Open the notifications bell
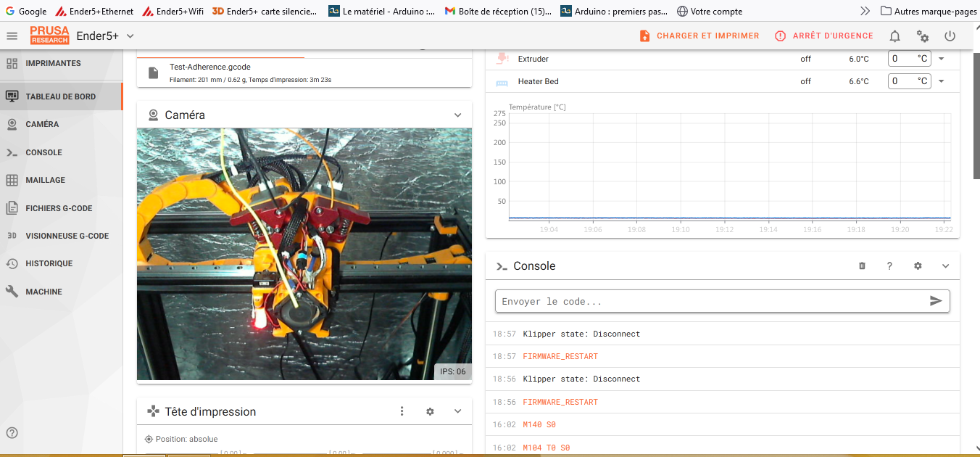This screenshot has height=457, width=980. [x=895, y=36]
